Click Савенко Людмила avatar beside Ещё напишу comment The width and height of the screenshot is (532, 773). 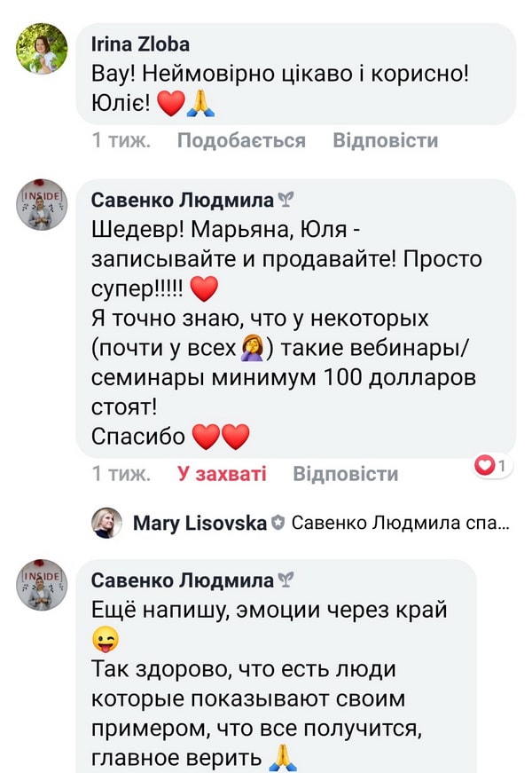click(x=42, y=585)
